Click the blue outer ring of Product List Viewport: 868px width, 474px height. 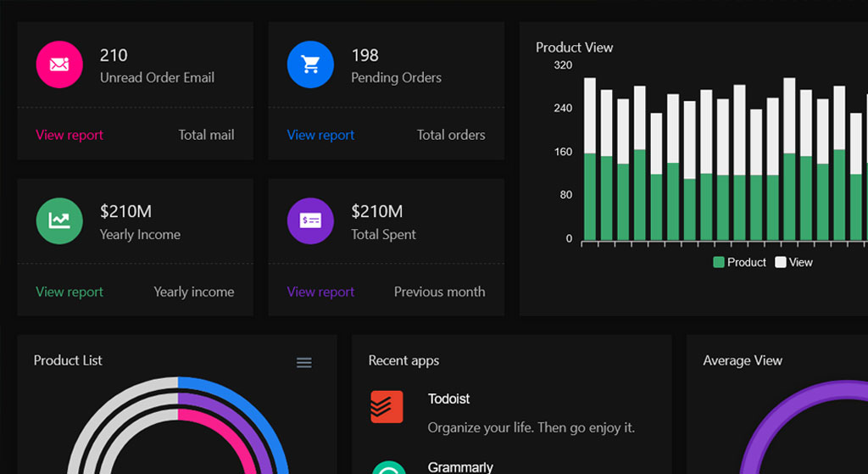pos(248,411)
